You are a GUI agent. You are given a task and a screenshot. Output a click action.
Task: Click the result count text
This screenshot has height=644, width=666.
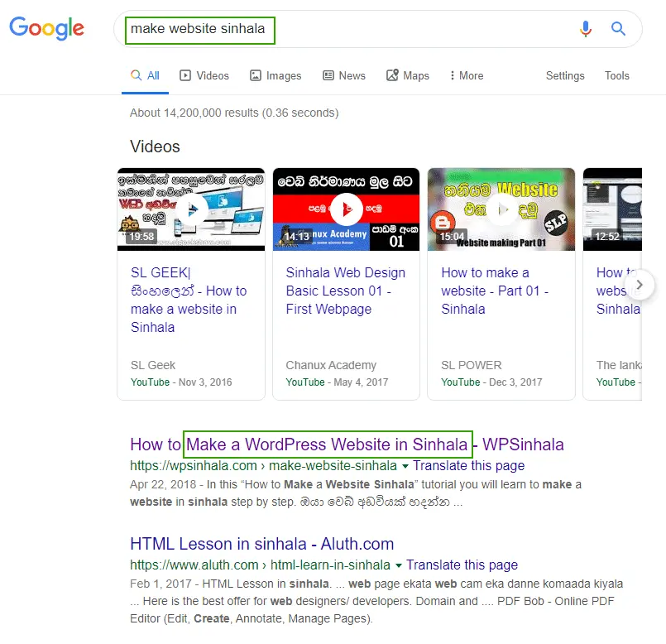[x=234, y=113]
